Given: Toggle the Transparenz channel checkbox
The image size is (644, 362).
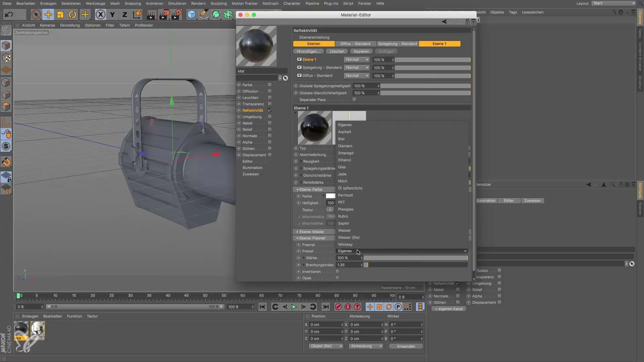Looking at the screenshot, I should pyautogui.click(x=270, y=104).
